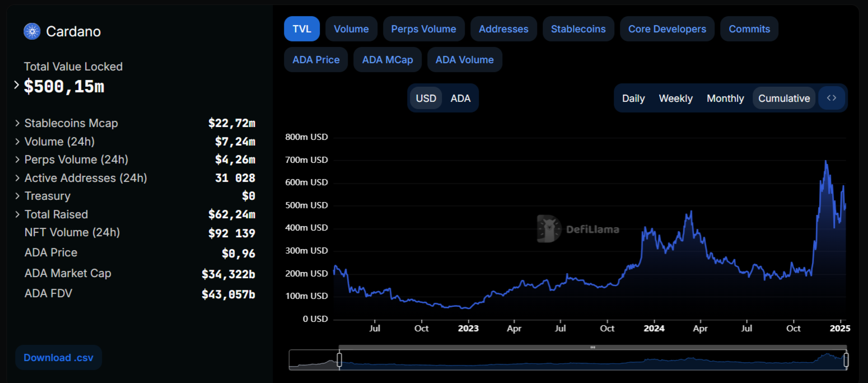Select USD denomination toggle

426,99
